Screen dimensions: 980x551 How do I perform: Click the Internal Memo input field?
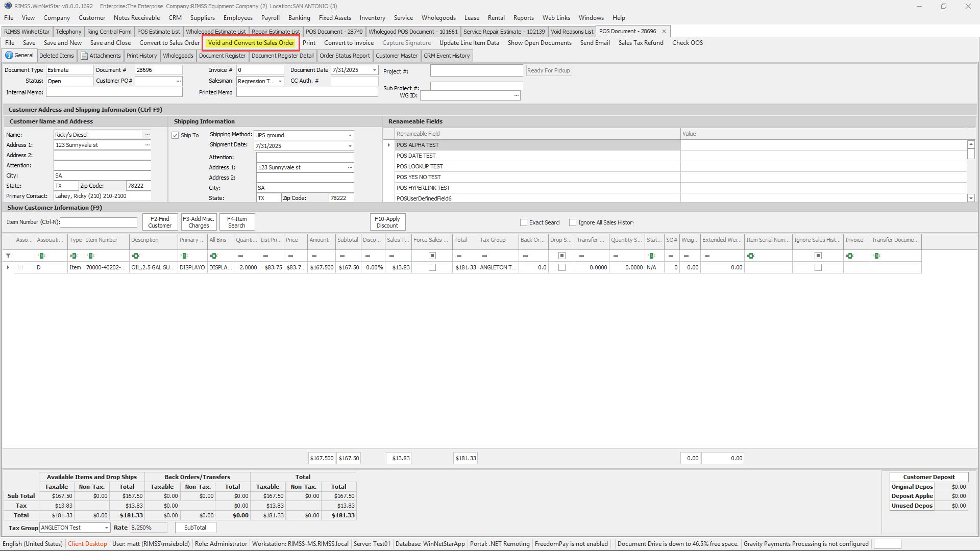click(x=114, y=92)
